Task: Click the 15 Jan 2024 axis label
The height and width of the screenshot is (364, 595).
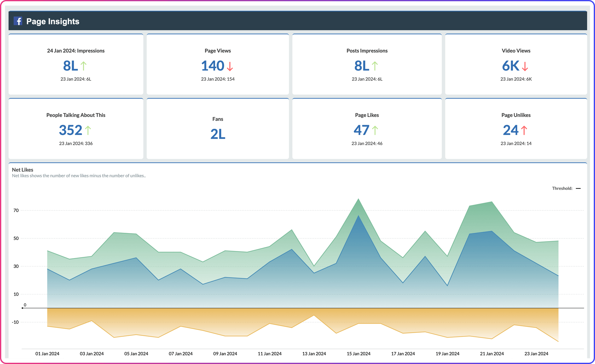Action: point(358,353)
